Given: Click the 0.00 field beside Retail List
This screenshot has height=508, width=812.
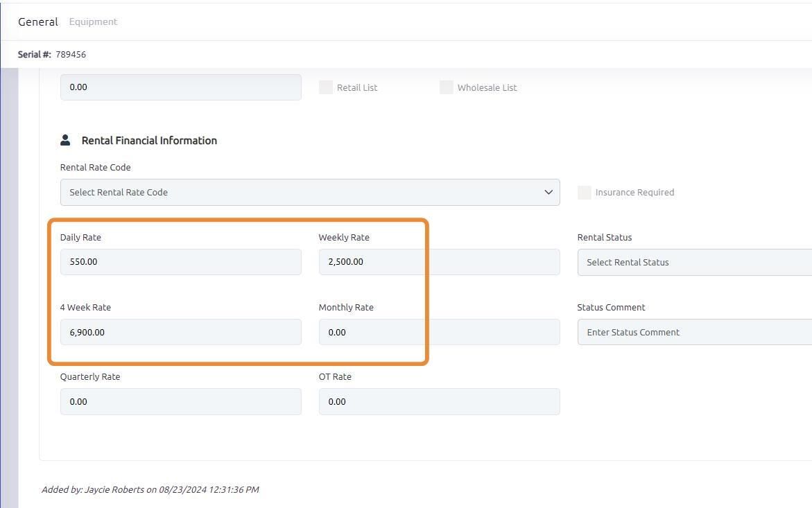Looking at the screenshot, I should tap(180, 87).
